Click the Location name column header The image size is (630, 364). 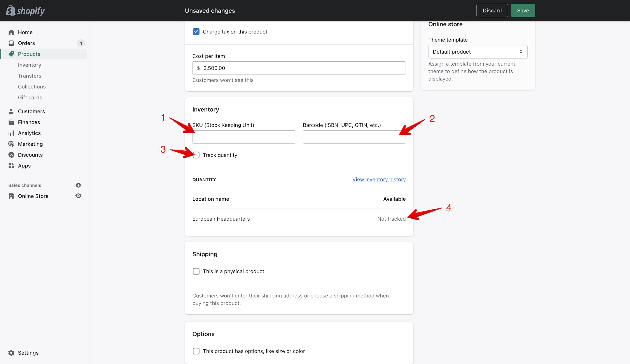pyautogui.click(x=210, y=199)
